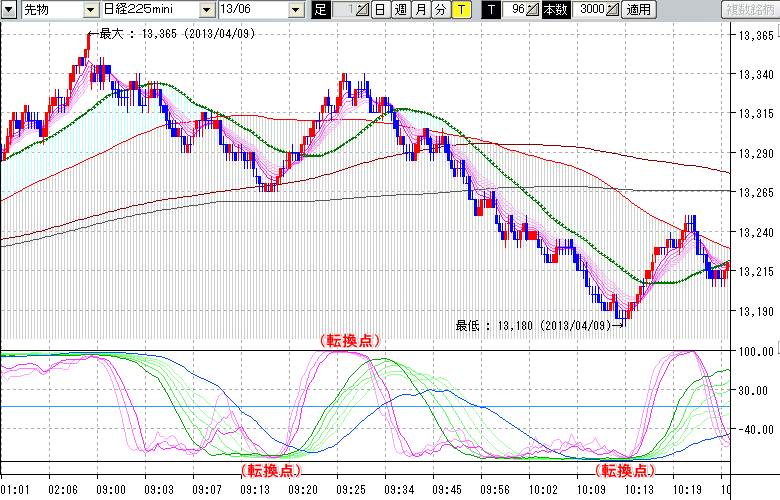Click the T tick count field showing 96
The image size is (780, 500).
pyautogui.click(x=514, y=10)
